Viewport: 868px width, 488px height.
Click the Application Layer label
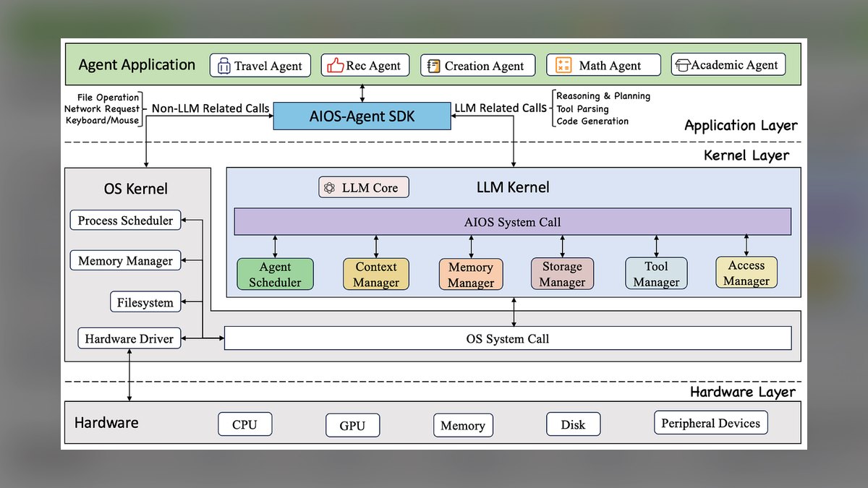tap(741, 126)
